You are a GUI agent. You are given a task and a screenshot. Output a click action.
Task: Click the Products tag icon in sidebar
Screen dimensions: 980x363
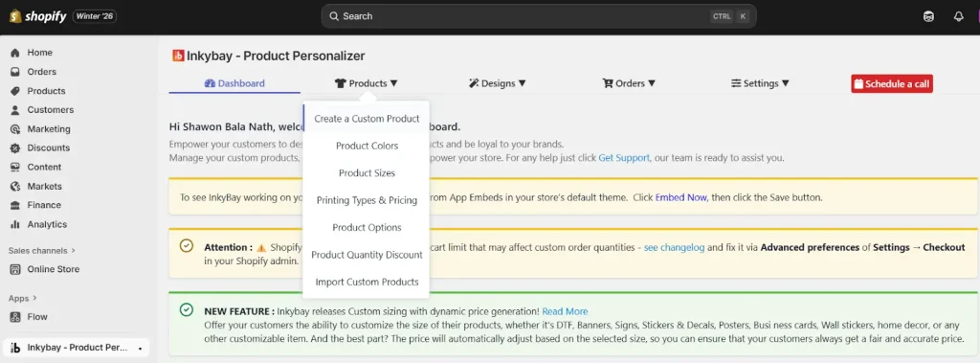tap(15, 91)
